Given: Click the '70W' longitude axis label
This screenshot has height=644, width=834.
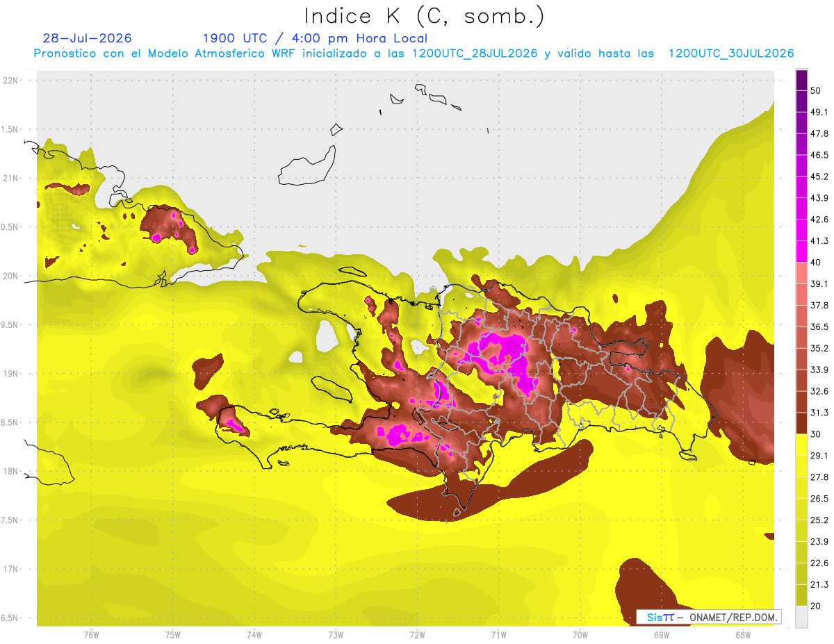Looking at the screenshot, I should [x=580, y=634].
